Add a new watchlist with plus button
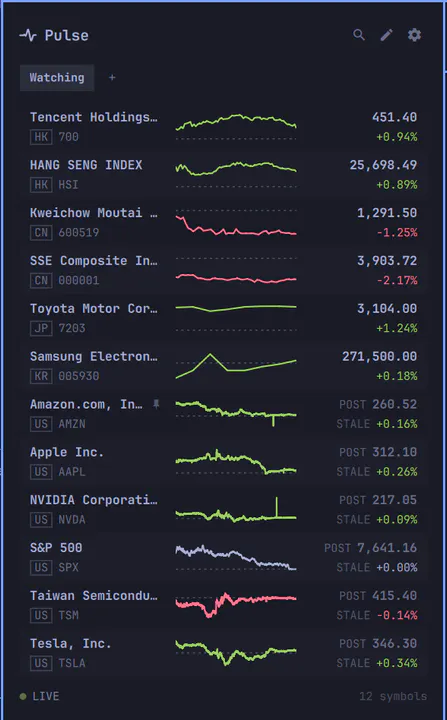This screenshot has width=447, height=720. [112, 78]
